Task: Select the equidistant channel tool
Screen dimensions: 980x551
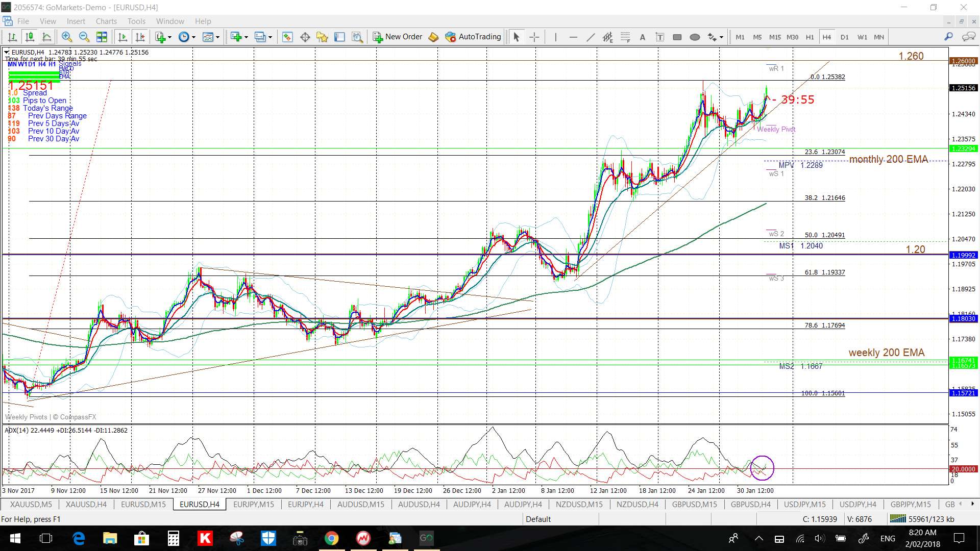Action: point(607,37)
